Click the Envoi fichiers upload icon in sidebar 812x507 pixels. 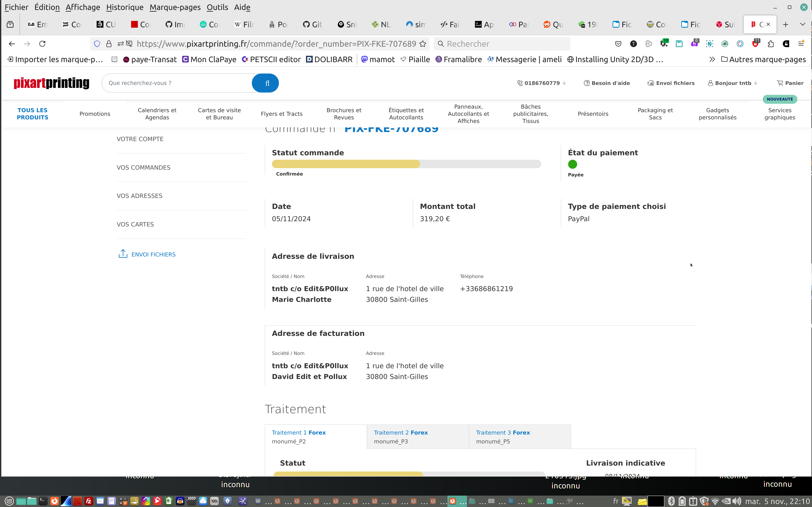click(123, 254)
